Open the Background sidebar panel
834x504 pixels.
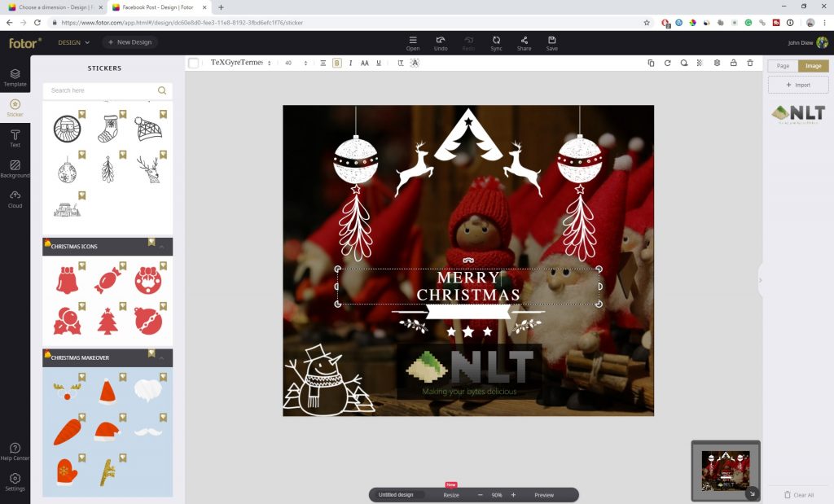click(15, 169)
